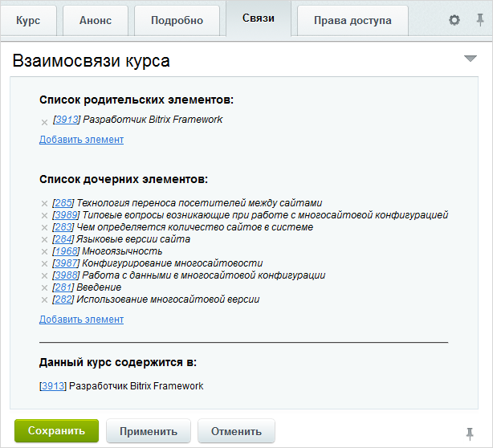
Task: Open the Права доступа tab
Action: click(x=352, y=20)
